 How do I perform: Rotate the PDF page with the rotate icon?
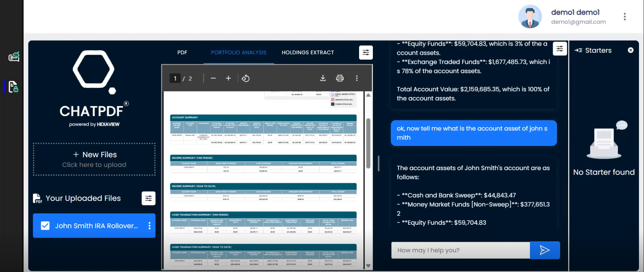[x=245, y=78]
